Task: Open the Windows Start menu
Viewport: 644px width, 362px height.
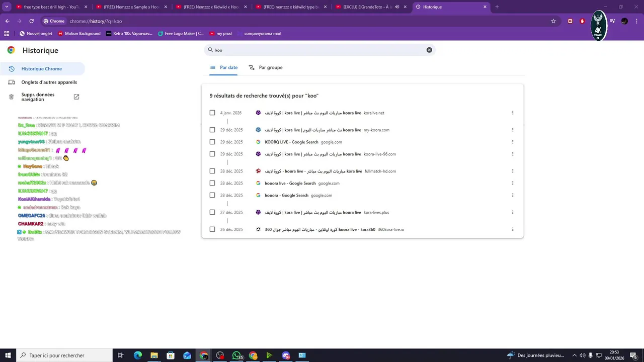Action: point(8,355)
